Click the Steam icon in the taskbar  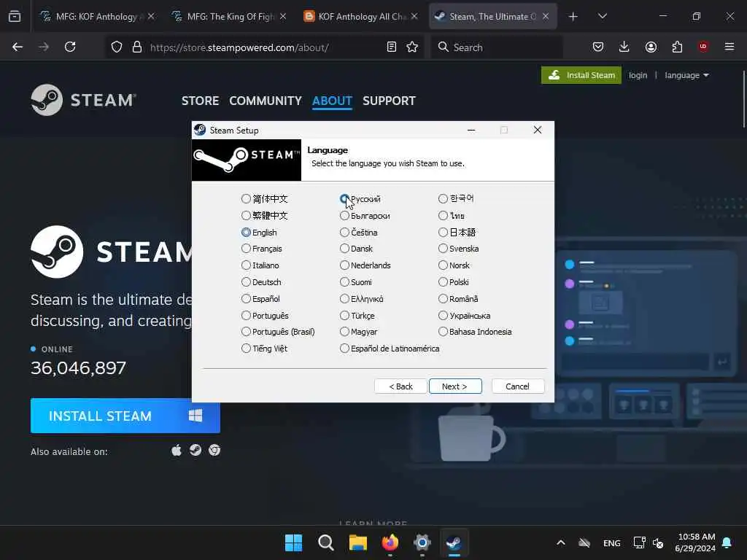tap(454, 542)
